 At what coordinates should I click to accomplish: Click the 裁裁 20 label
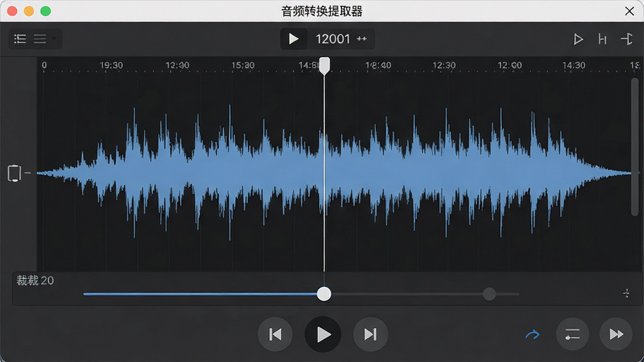pos(35,281)
